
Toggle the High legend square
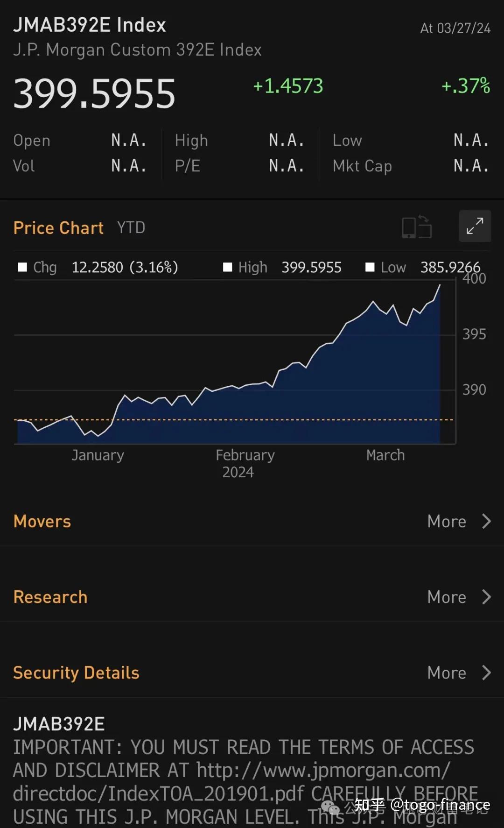tap(228, 267)
